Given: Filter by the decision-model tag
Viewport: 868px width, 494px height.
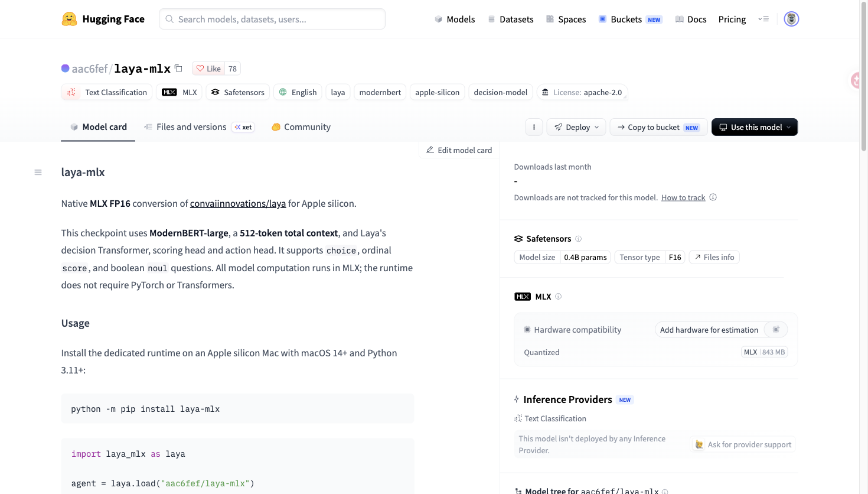Looking at the screenshot, I should coord(501,92).
